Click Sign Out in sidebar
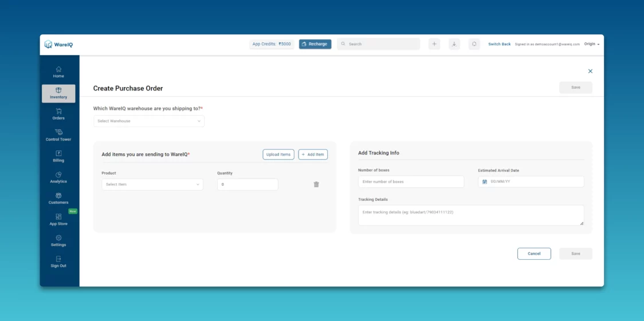Viewport: 644px width, 321px height. coord(58,262)
